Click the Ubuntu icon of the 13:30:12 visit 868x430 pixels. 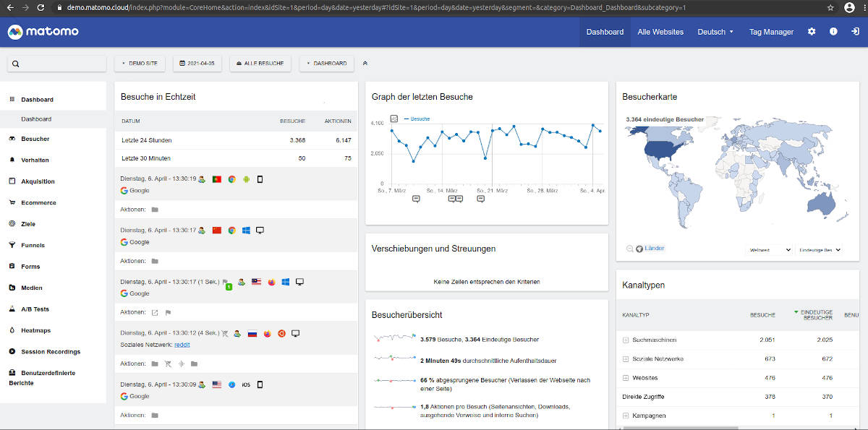281,334
